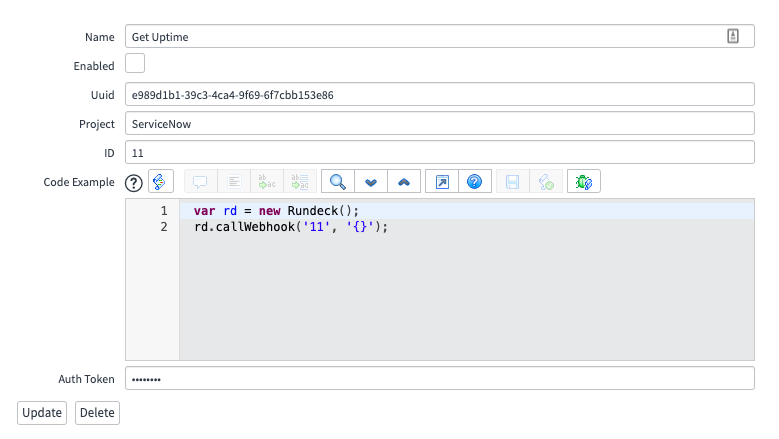Image resolution: width=779 pixels, height=439 pixels.
Task: Click the ID field showing 11
Action: [440, 152]
